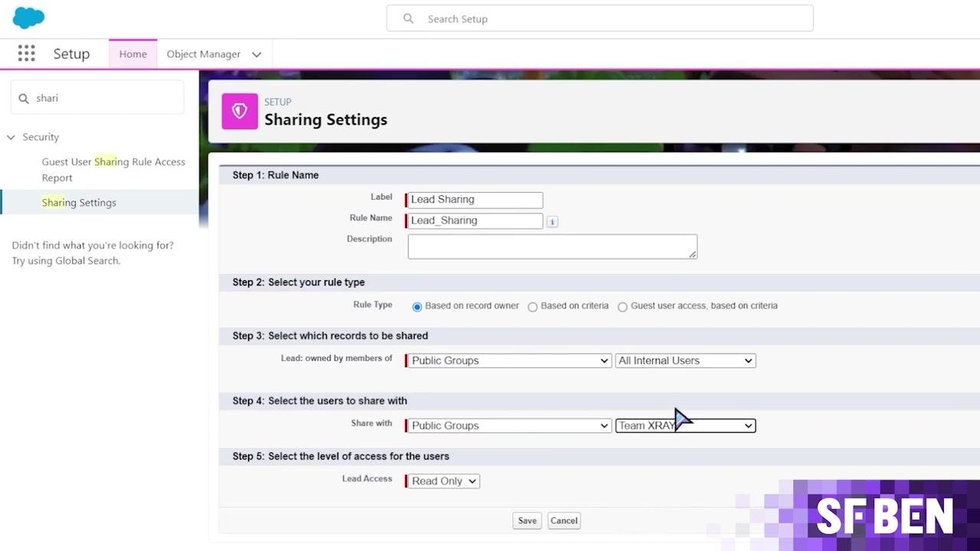Open the Team XRAY dropdown
980x551 pixels.
coord(685,425)
